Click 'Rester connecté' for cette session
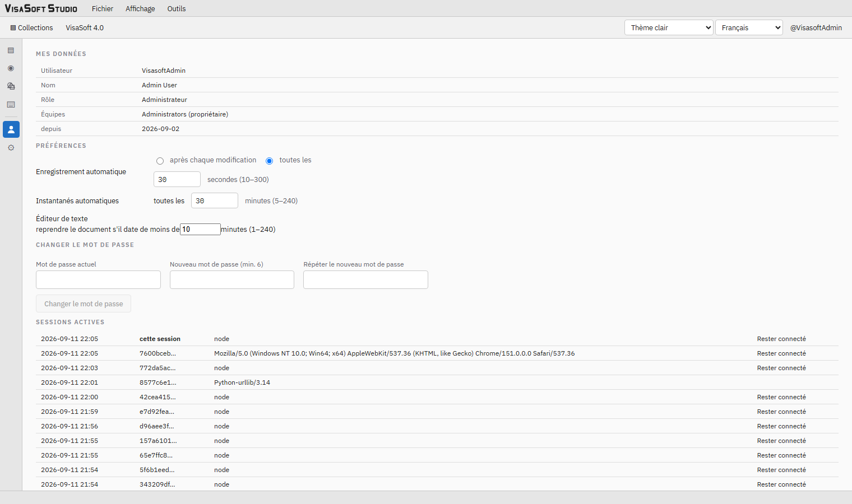 point(781,339)
